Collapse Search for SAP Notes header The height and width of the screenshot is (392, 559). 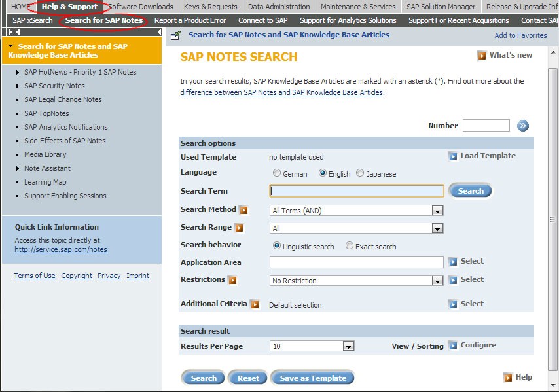coord(10,46)
